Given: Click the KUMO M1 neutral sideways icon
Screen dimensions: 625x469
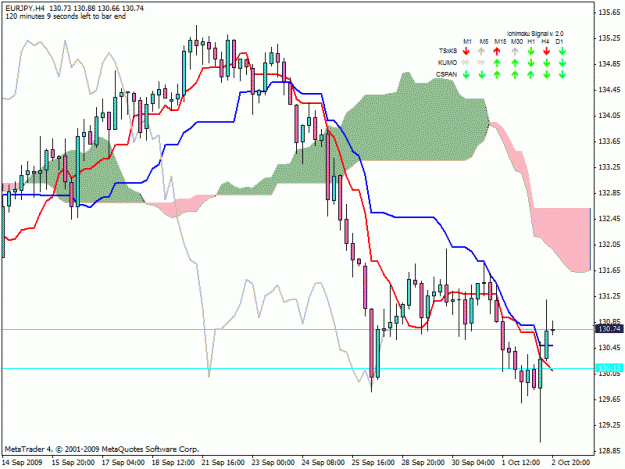Looking at the screenshot, I should 465,63.
